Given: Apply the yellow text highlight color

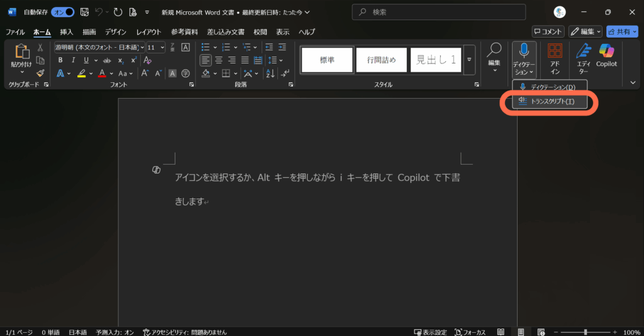Looking at the screenshot, I should point(82,73).
